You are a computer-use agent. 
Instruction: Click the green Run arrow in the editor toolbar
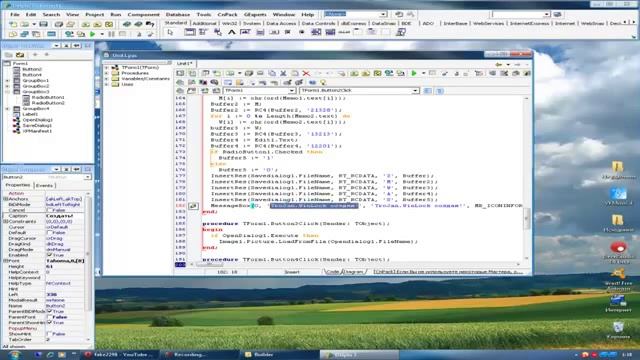414,73
